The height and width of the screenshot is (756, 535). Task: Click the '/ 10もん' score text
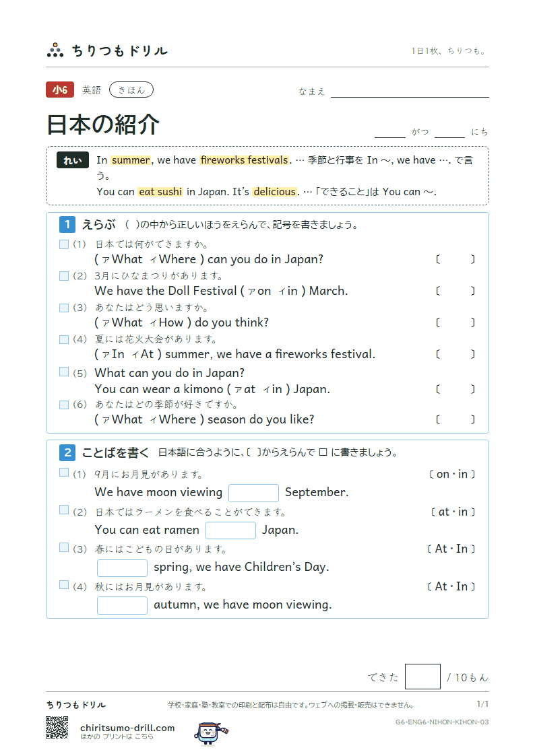pyautogui.click(x=468, y=678)
